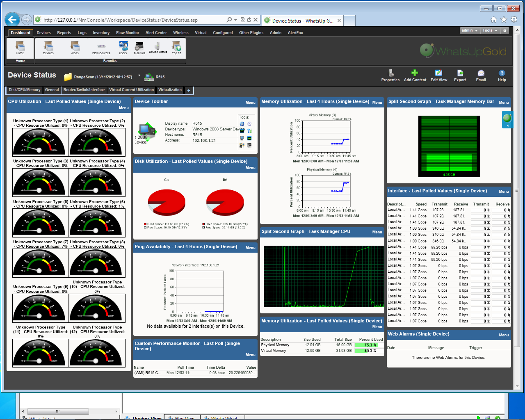The height and width of the screenshot is (420, 525).
Task: Open Menu for Device Toolbar panel
Action: pyautogui.click(x=251, y=103)
